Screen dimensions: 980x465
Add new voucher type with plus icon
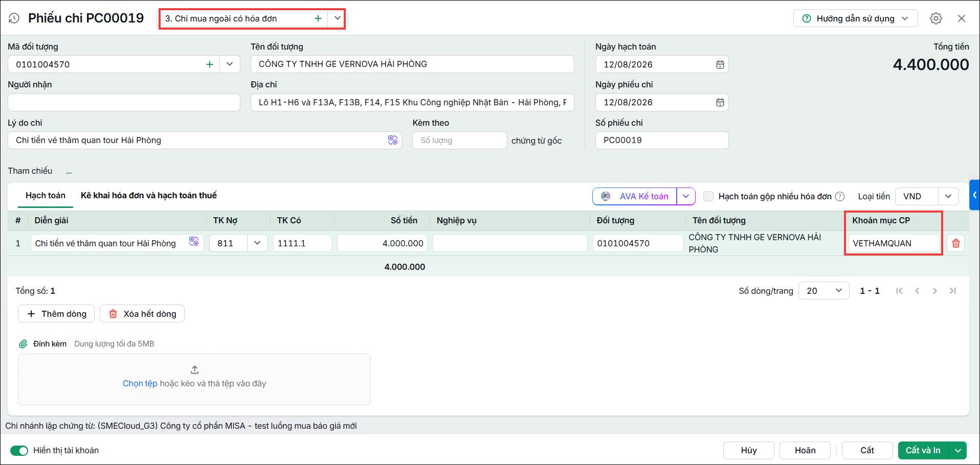(x=318, y=18)
